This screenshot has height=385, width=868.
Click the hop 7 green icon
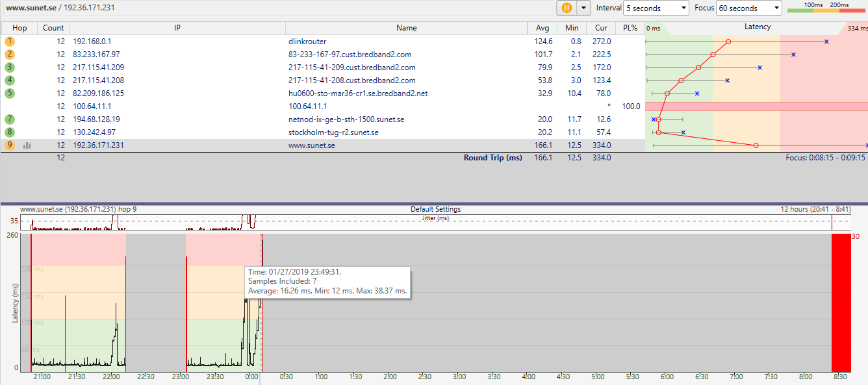pyautogui.click(x=9, y=119)
